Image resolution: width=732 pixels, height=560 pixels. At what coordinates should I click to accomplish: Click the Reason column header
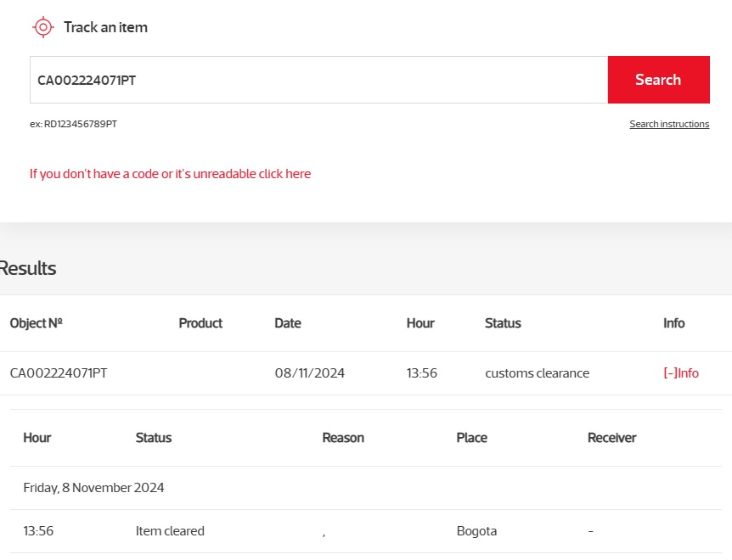pos(343,438)
